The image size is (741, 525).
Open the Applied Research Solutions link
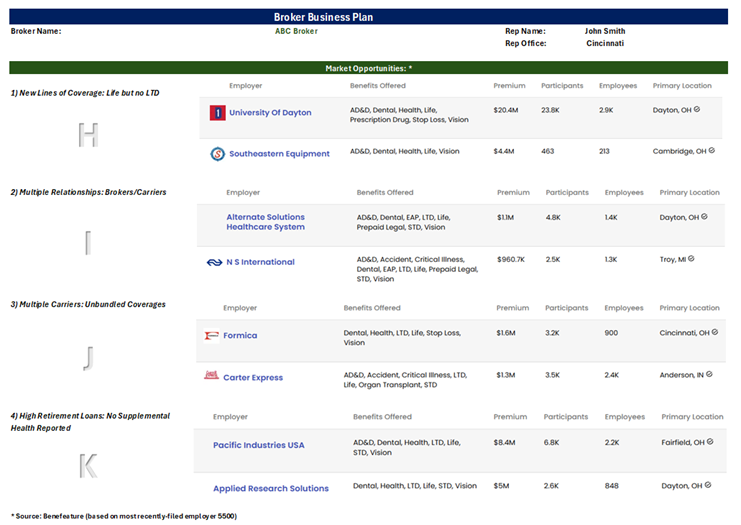271,489
